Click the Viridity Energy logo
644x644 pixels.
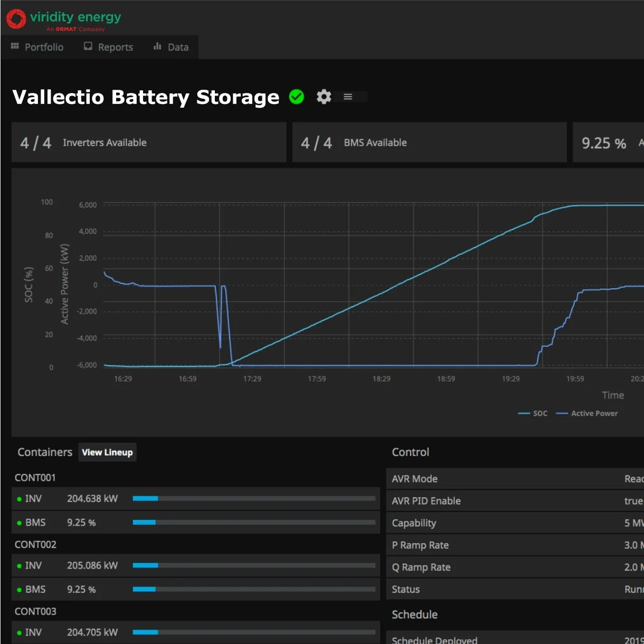point(64,20)
